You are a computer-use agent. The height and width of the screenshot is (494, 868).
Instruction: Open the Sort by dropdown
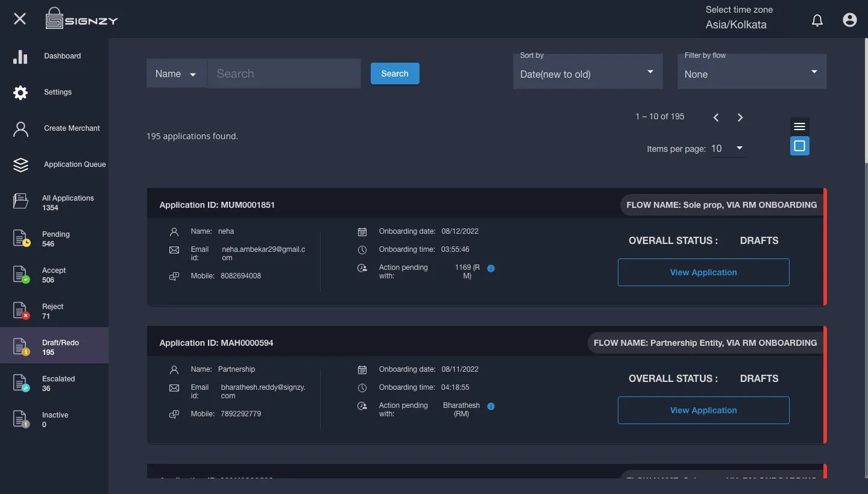click(x=588, y=71)
